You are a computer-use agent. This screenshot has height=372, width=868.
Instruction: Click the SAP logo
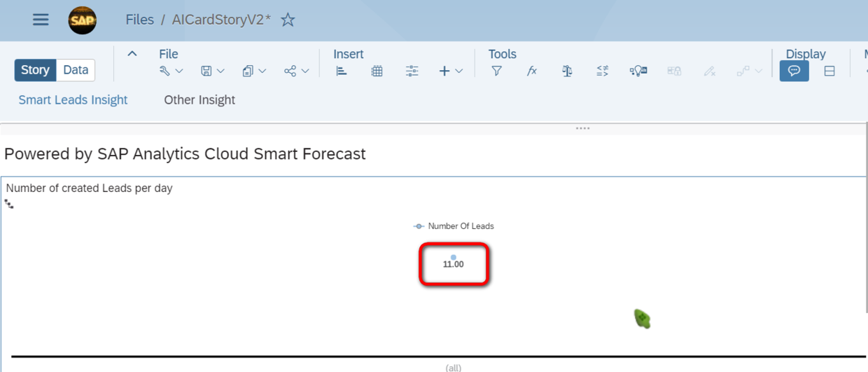coord(83,20)
